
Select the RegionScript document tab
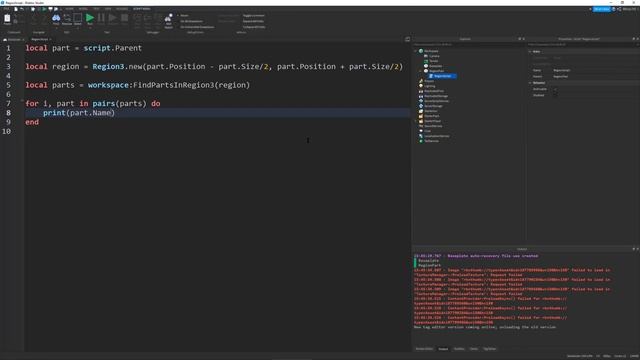40,39
